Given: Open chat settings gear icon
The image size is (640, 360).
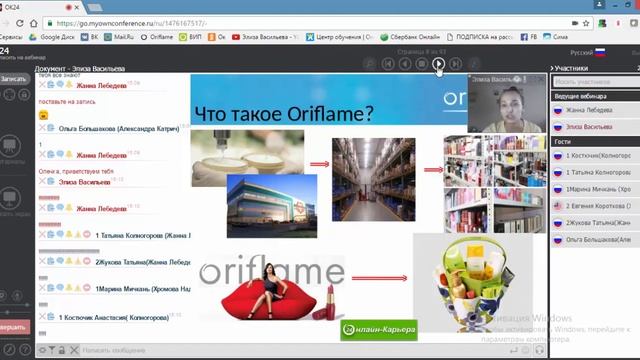Looking at the screenshot, I should (42, 350).
